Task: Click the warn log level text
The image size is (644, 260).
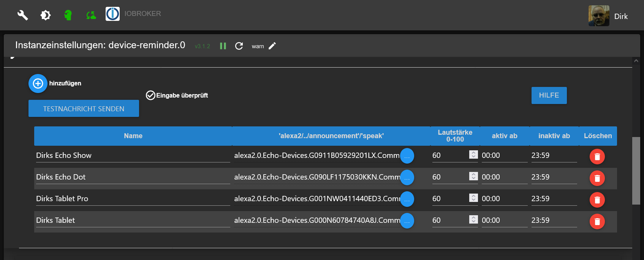Action: click(x=258, y=46)
